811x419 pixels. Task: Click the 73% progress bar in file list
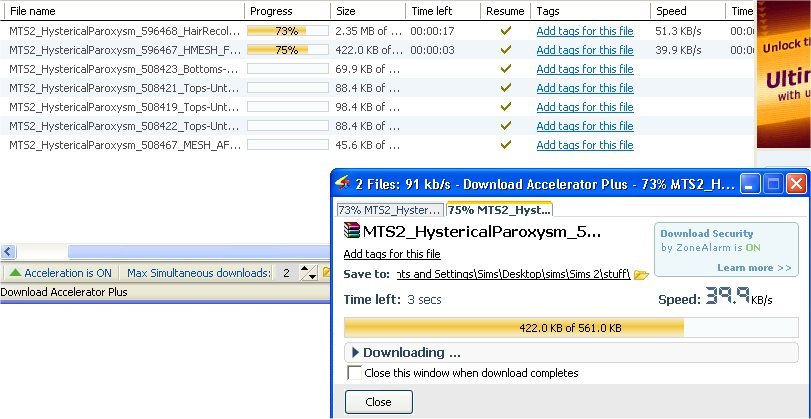click(x=288, y=31)
